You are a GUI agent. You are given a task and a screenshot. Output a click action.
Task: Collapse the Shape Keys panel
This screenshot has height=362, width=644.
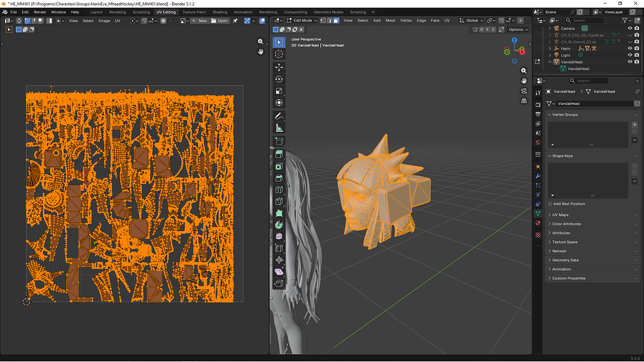tap(592, 156)
